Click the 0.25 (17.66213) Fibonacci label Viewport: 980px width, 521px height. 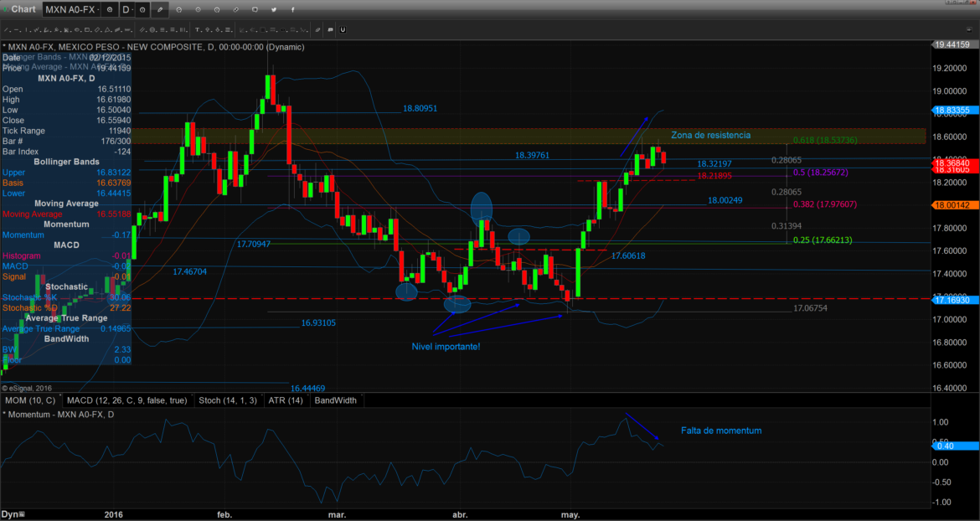(x=823, y=240)
